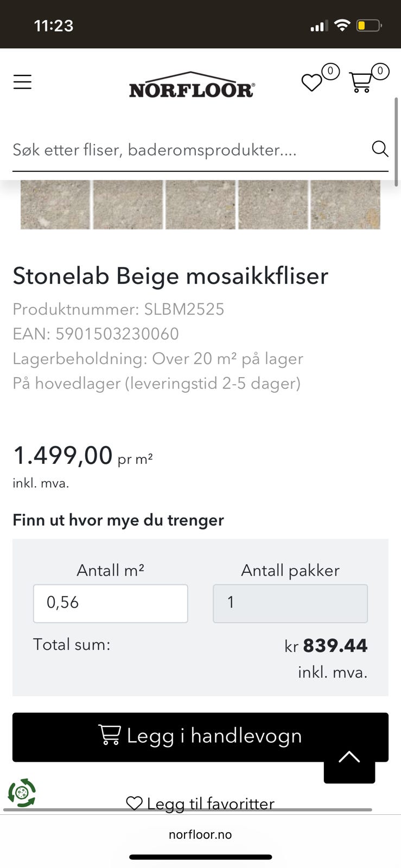Image resolution: width=401 pixels, height=868 pixels.
Task: Tap the favorites count badge
Action: point(330,71)
